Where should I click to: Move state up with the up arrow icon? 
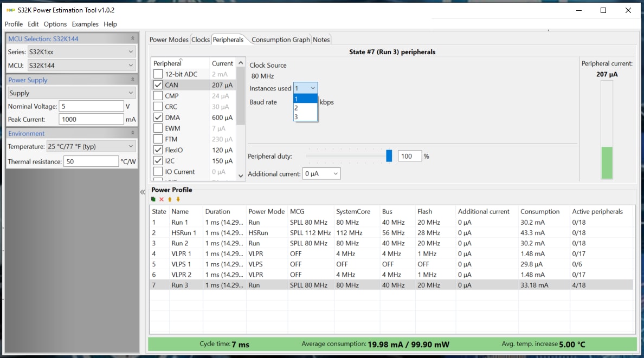170,199
